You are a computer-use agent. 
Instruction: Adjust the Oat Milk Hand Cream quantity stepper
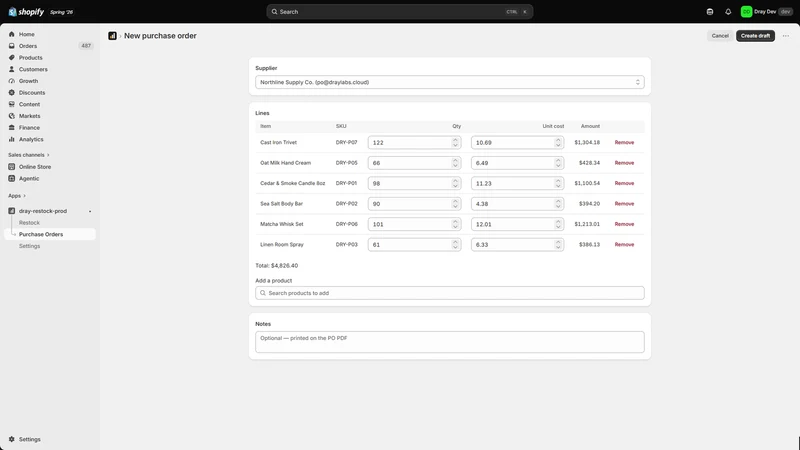pyautogui.click(x=455, y=163)
